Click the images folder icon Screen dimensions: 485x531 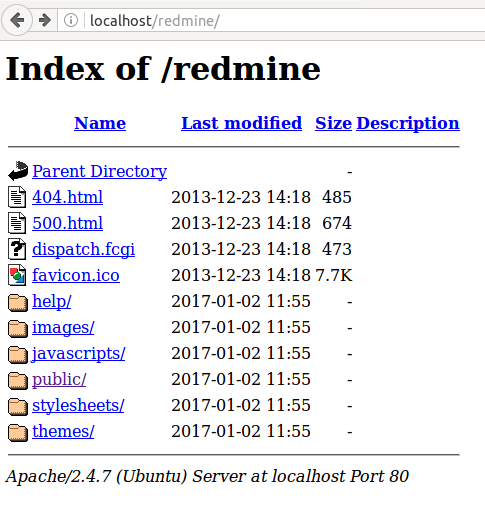point(18,328)
